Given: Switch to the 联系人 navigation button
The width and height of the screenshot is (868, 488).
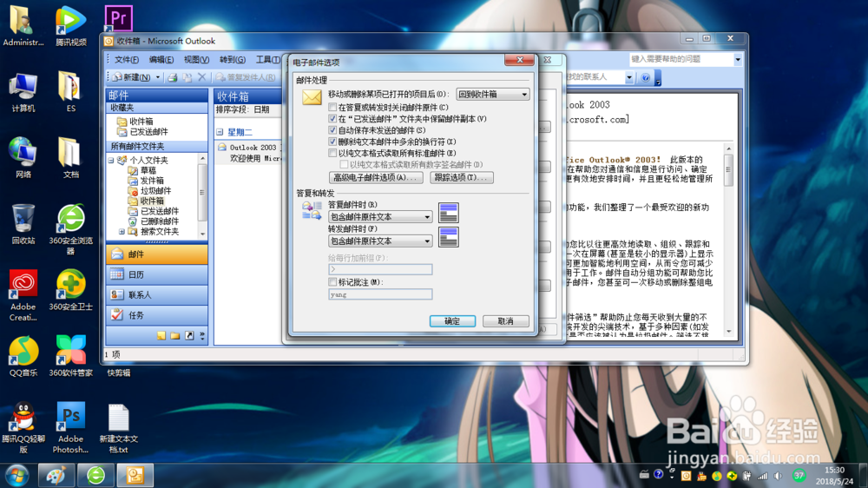Looking at the screenshot, I should [156, 295].
